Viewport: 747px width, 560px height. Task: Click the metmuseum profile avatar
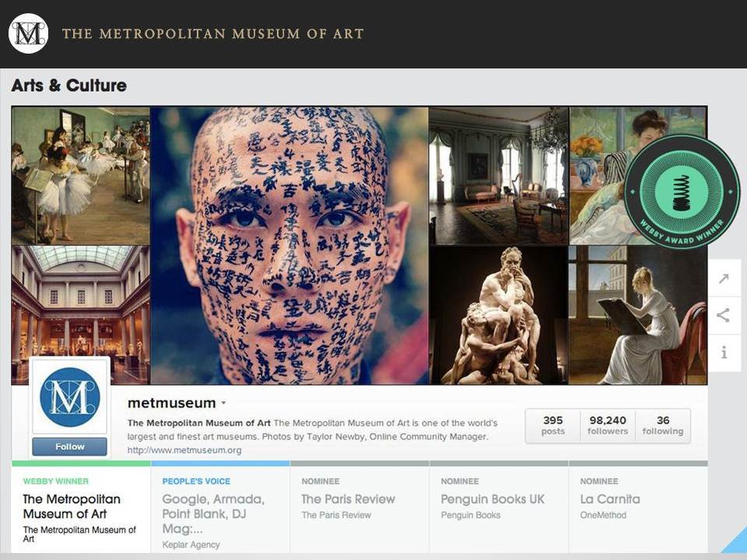tap(70, 397)
